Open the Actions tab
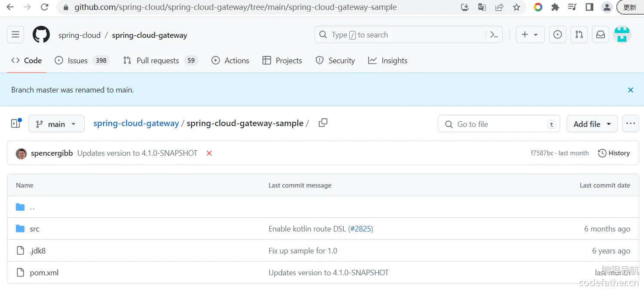 (230, 61)
